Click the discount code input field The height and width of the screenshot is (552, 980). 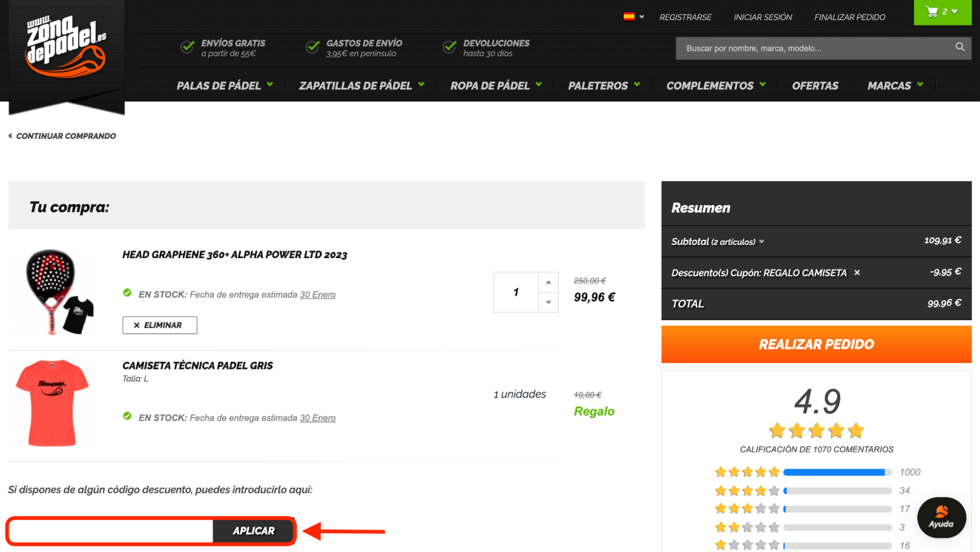[111, 531]
